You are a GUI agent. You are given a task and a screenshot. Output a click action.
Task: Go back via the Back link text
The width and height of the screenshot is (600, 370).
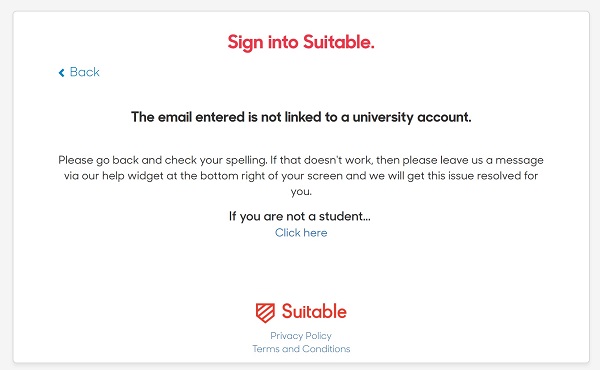click(85, 72)
